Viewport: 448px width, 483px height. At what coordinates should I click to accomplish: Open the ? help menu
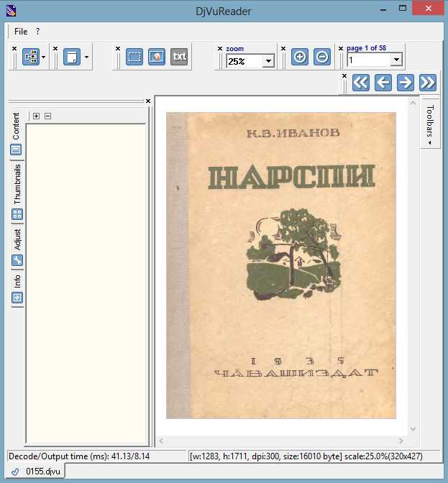pos(37,32)
